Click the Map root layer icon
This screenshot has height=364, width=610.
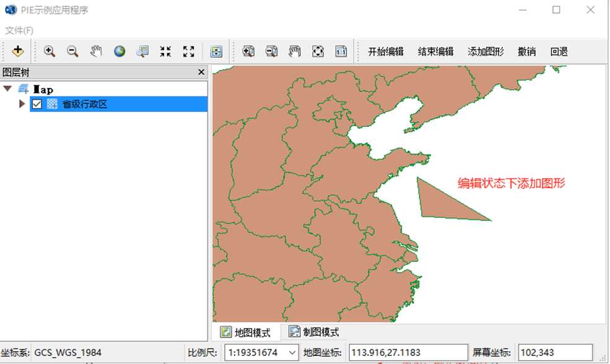coord(24,89)
